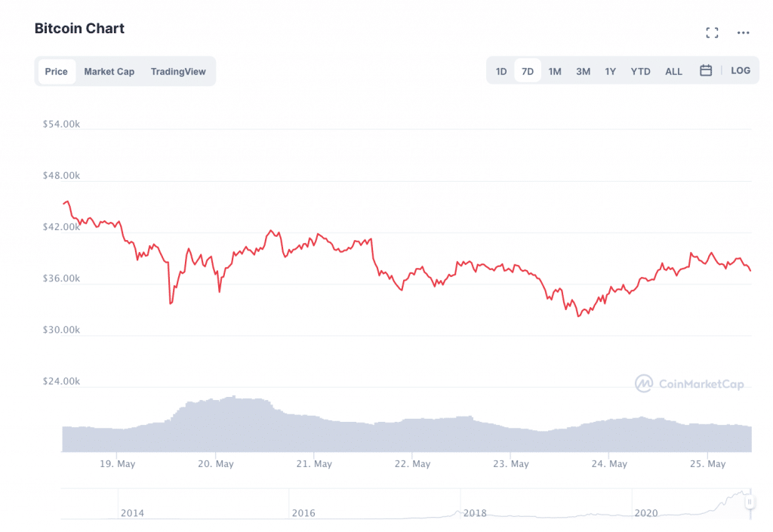The image size is (773, 532).
Task: Select the 7D time range
Action: pos(528,72)
